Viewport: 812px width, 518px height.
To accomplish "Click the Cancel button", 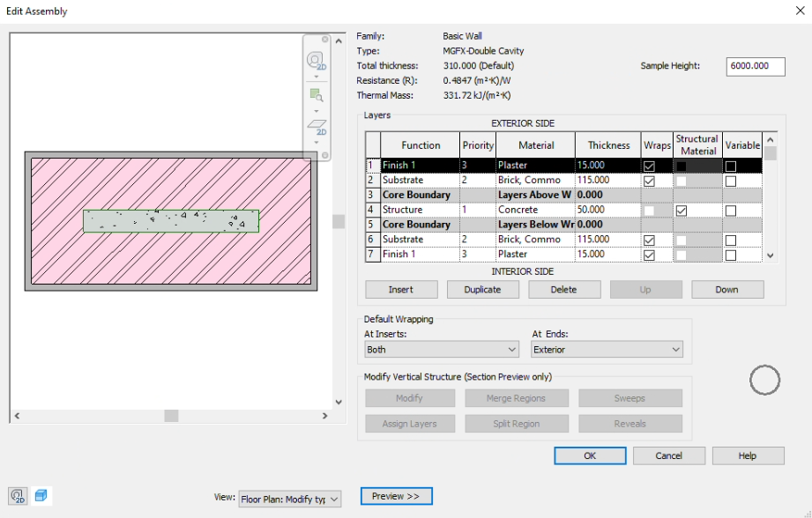I will pos(668,456).
